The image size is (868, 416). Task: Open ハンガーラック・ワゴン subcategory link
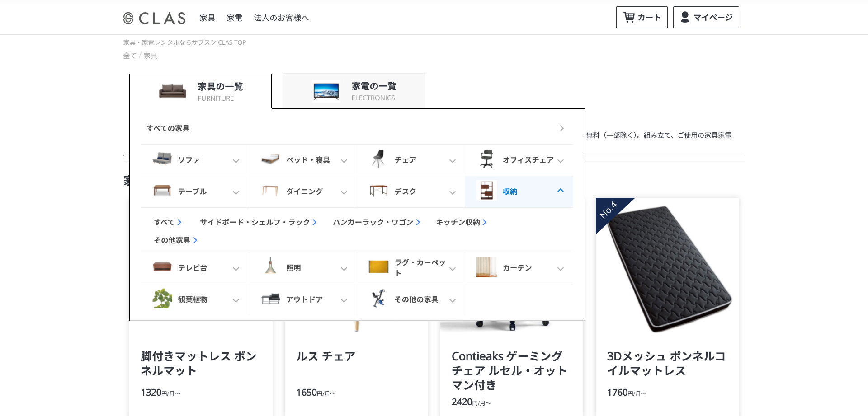coord(377,222)
